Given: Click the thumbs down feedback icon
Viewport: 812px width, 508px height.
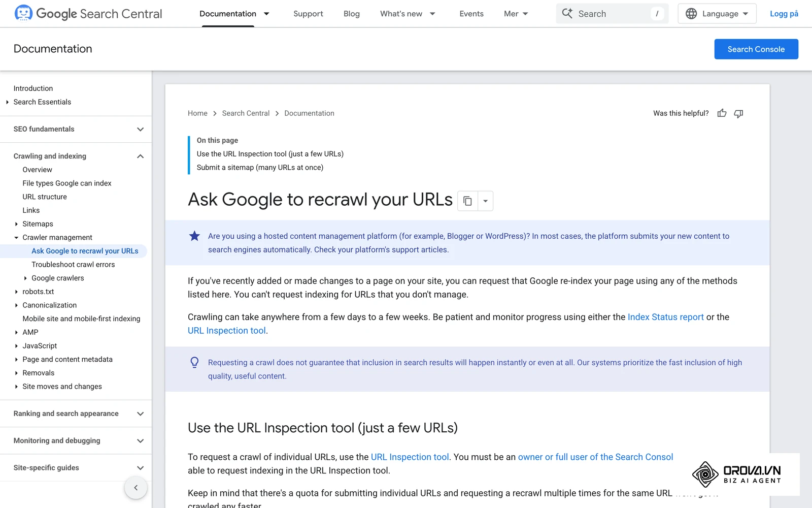Looking at the screenshot, I should 738,113.
